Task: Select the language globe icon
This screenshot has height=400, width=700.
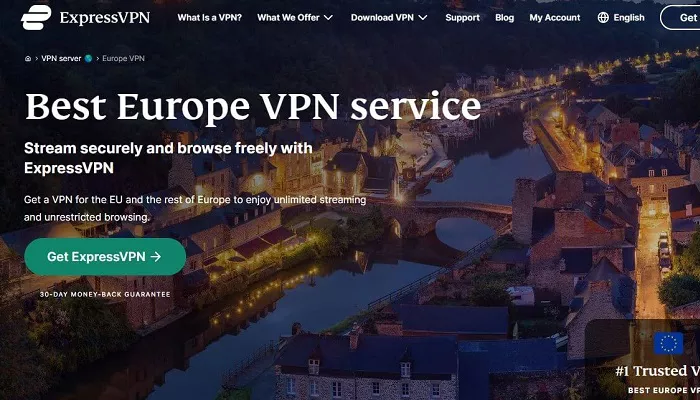Action: 603,17
